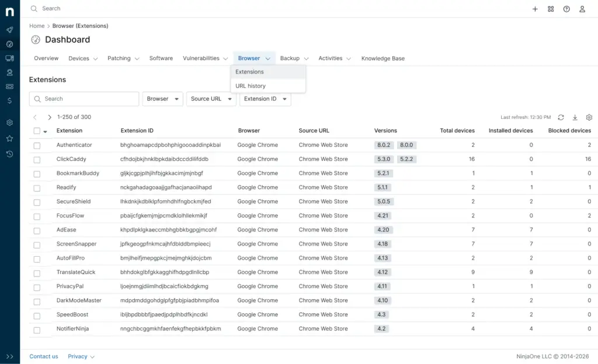The height and width of the screenshot is (364, 598).
Task: Click version 5.2.2 tag for ClickCaddy
Action: click(406, 159)
